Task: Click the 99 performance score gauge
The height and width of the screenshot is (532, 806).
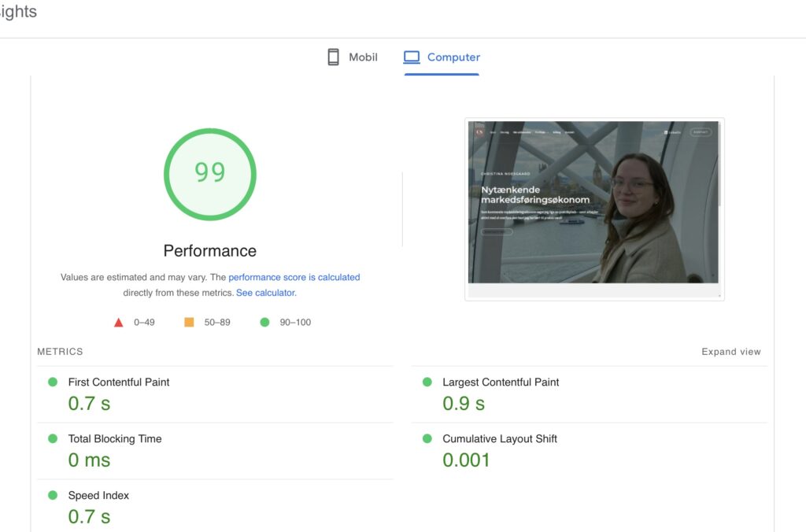Action: click(210, 174)
